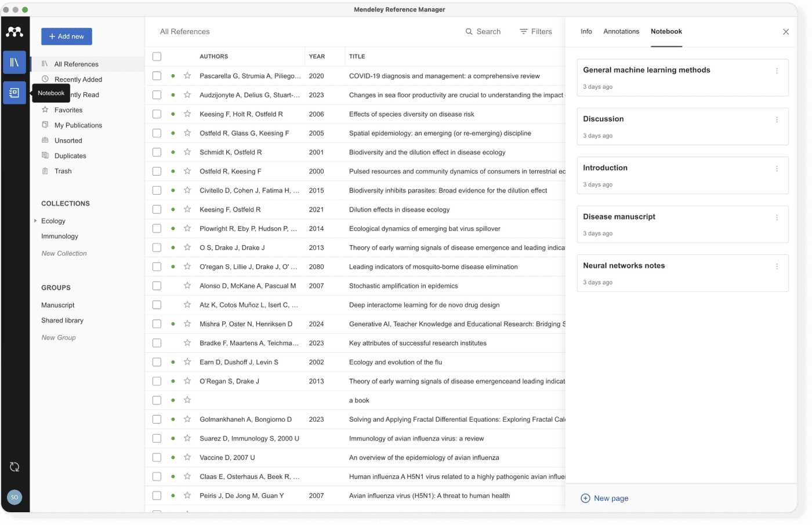
Task: Click the Search magnifier icon
Action: click(469, 32)
